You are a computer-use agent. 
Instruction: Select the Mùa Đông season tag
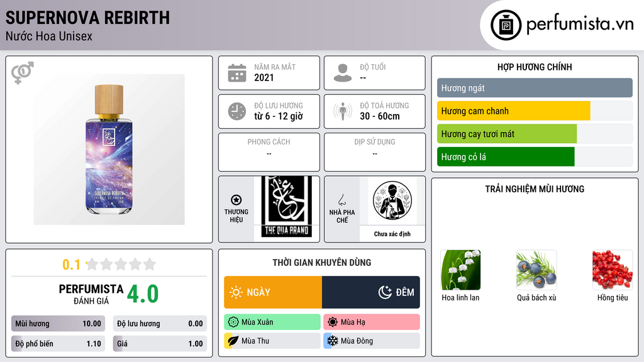[372, 341]
